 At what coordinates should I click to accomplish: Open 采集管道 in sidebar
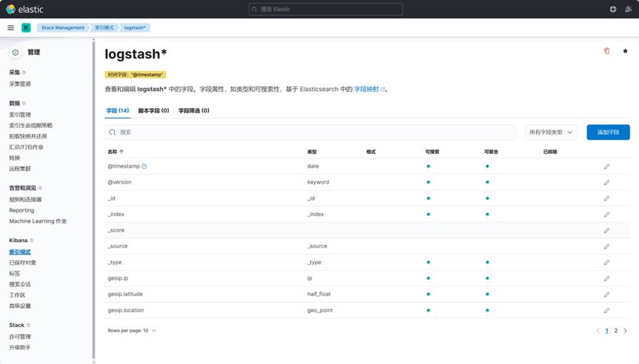coord(20,84)
